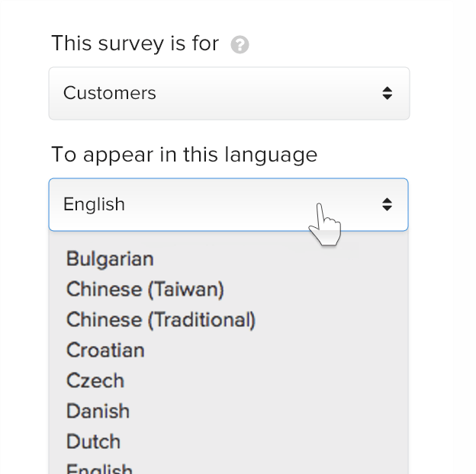476x474 pixels.
Task: Open the Customers survey audience dropdown
Action: (229, 93)
